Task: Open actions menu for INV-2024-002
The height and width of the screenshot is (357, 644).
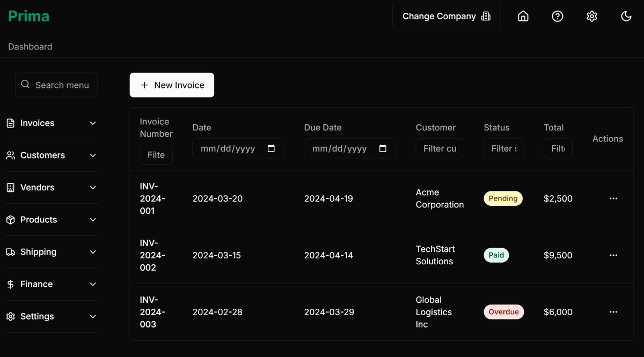Action: [613, 255]
